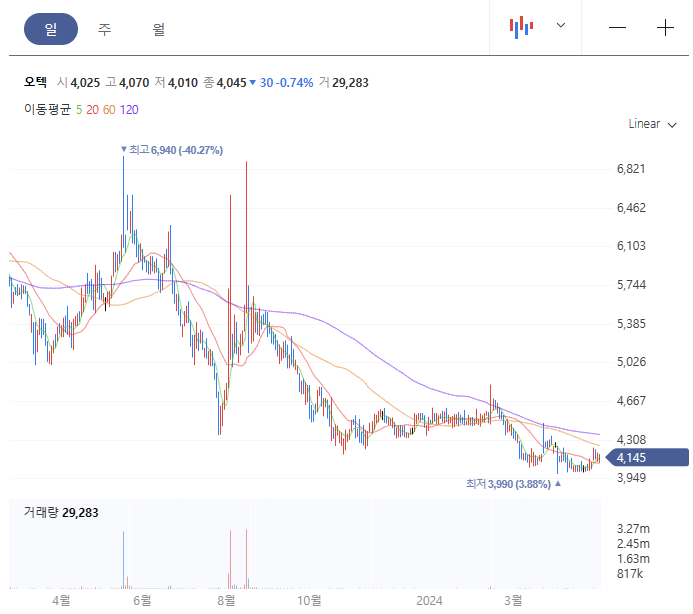This screenshot has height=614, width=693.
Task: Click the 오텍 stock name
Action: 35,82
